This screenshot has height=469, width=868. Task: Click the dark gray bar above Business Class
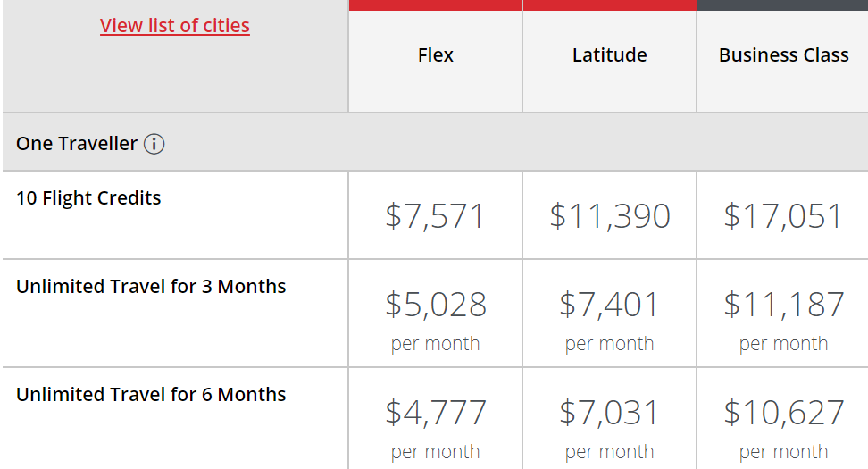coord(782,4)
